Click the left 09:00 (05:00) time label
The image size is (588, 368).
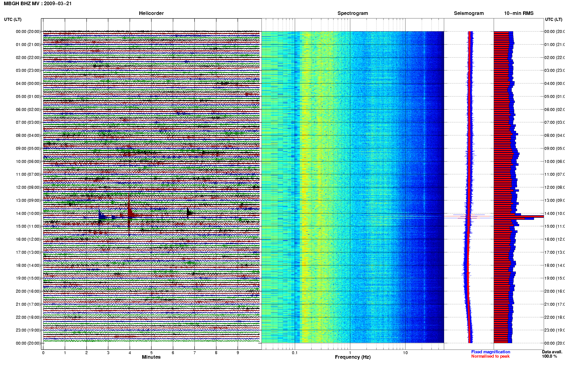point(28,148)
